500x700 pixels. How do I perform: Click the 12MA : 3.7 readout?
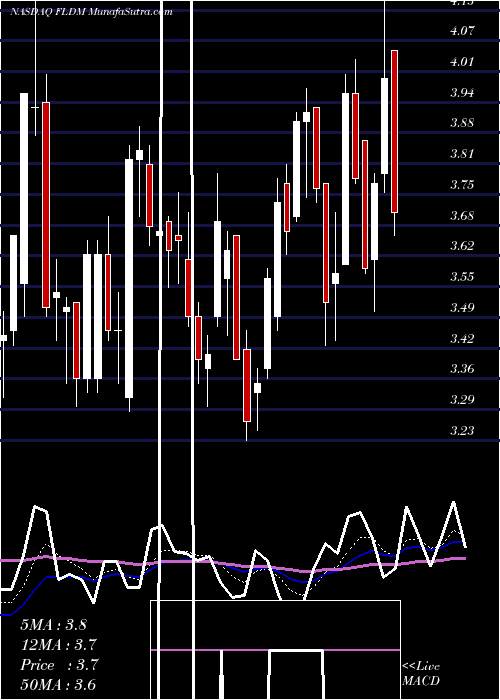[x=58, y=645]
